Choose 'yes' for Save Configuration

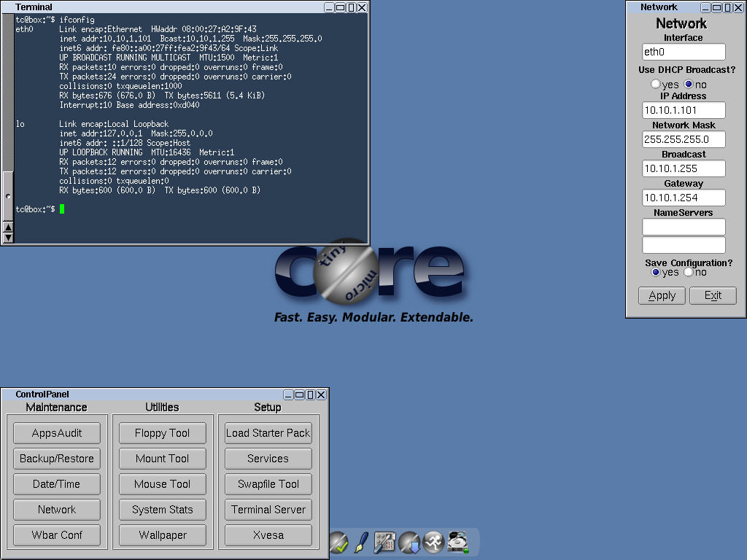tap(656, 273)
